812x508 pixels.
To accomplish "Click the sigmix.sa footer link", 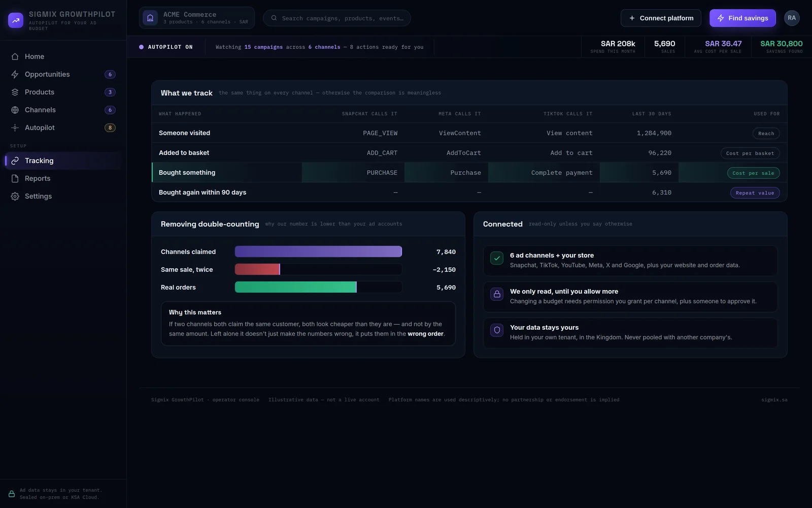I will (774, 400).
